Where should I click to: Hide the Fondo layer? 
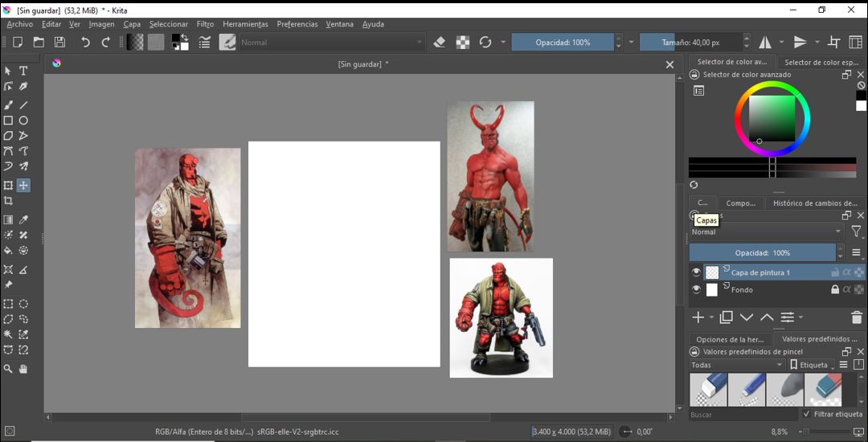click(696, 289)
